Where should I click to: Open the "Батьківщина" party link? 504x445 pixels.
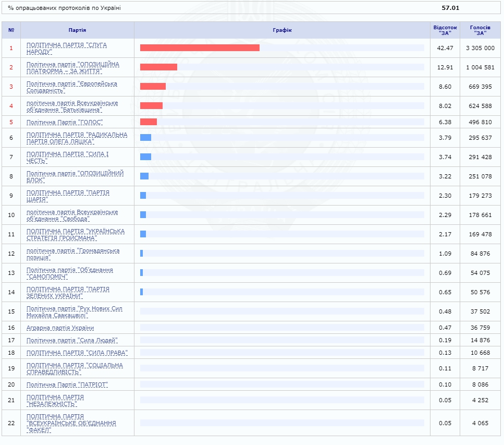[x=72, y=106]
